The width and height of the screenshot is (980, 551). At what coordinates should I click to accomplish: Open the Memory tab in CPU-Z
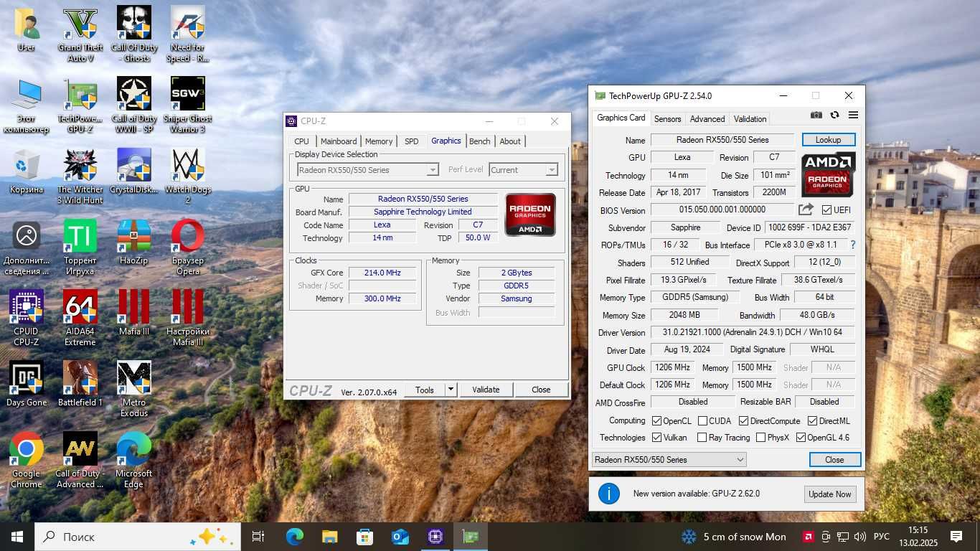[x=379, y=141]
